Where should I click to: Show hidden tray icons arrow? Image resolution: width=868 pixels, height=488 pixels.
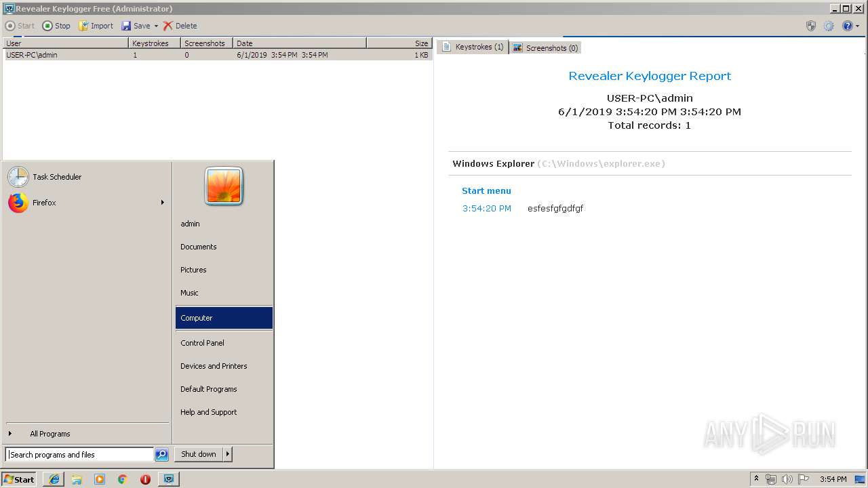coord(757,479)
